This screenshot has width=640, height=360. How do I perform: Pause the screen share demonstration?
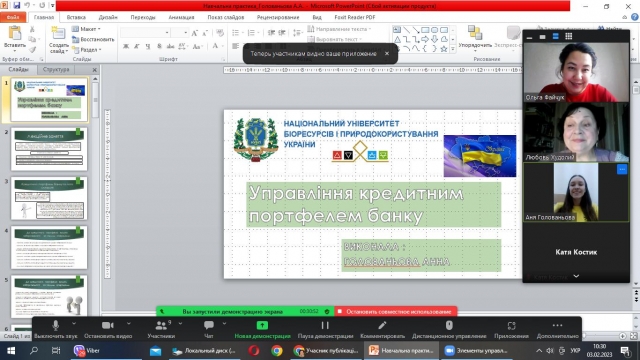(x=325, y=325)
